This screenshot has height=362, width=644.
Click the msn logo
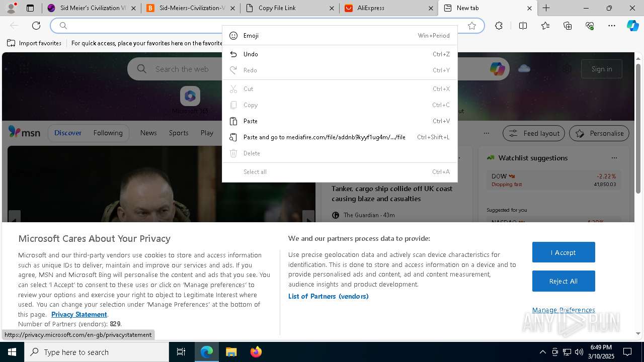[24, 132]
